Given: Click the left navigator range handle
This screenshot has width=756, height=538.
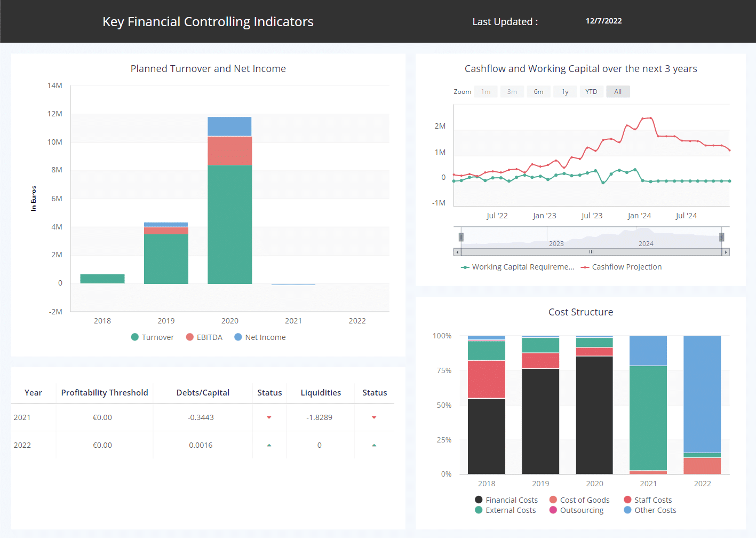Looking at the screenshot, I should [x=461, y=237].
